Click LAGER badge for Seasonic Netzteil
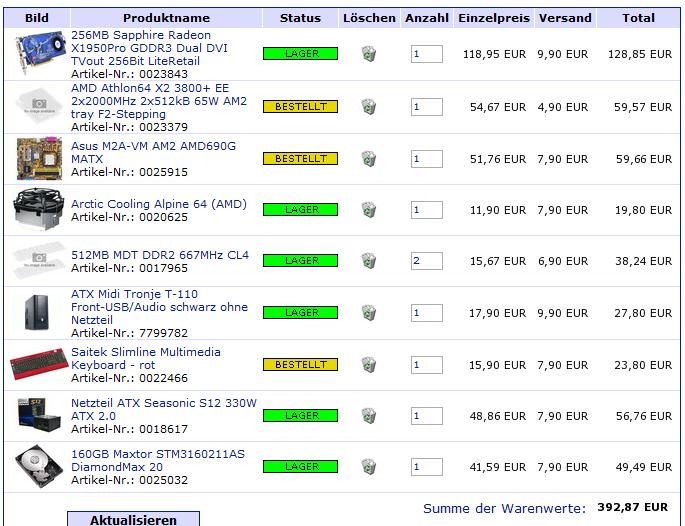 point(301,415)
